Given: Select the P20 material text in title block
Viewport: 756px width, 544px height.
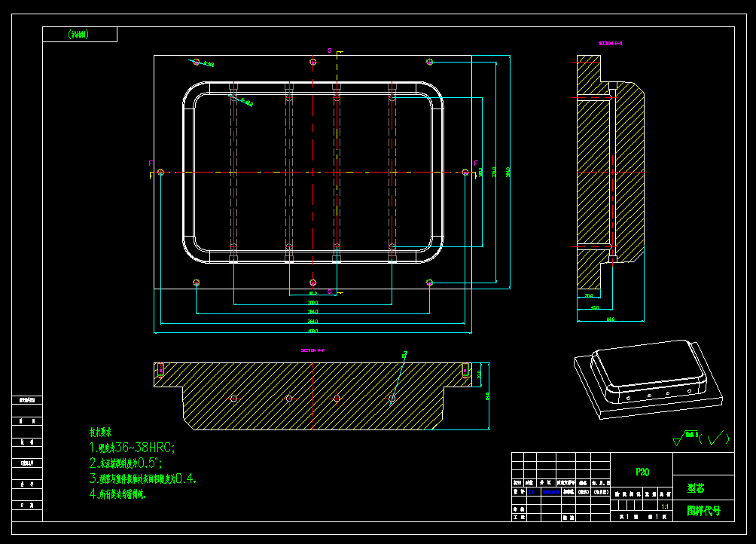Looking at the screenshot, I should pyautogui.click(x=642, y=472).
